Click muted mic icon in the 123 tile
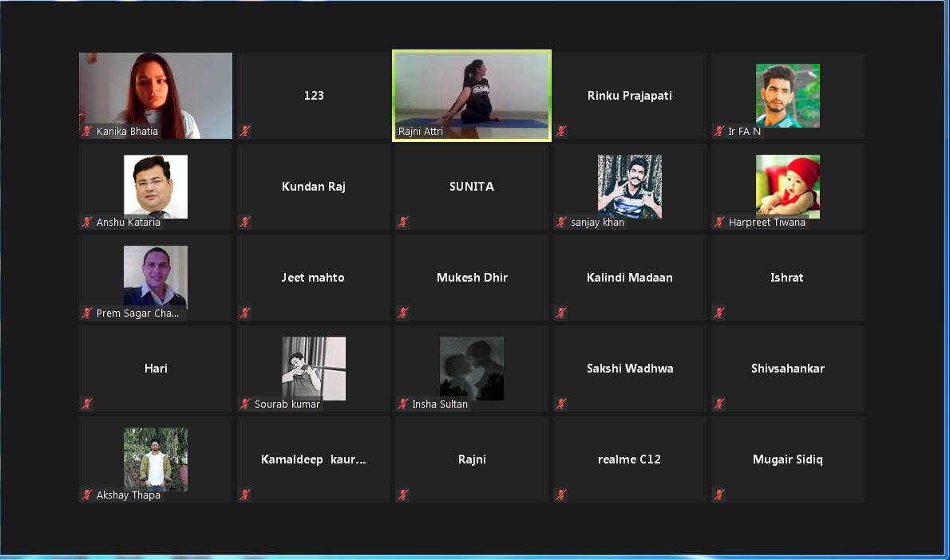 (x=245, y=131)
